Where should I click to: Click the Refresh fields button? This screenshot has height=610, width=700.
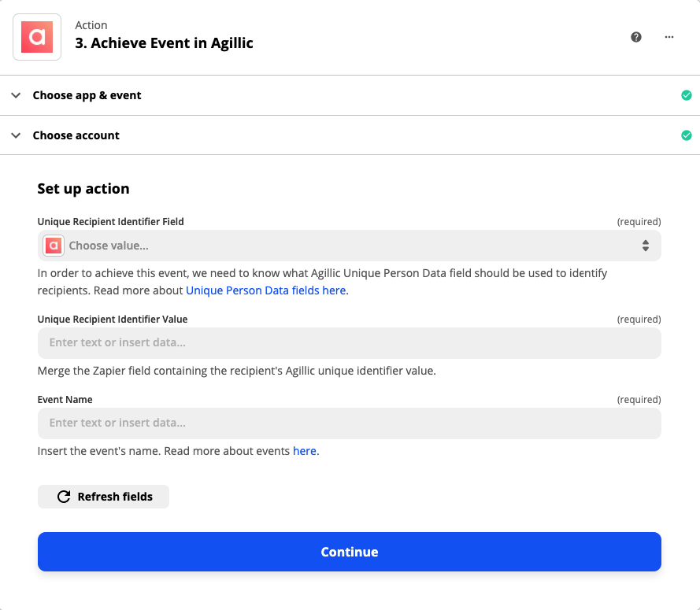104,497
